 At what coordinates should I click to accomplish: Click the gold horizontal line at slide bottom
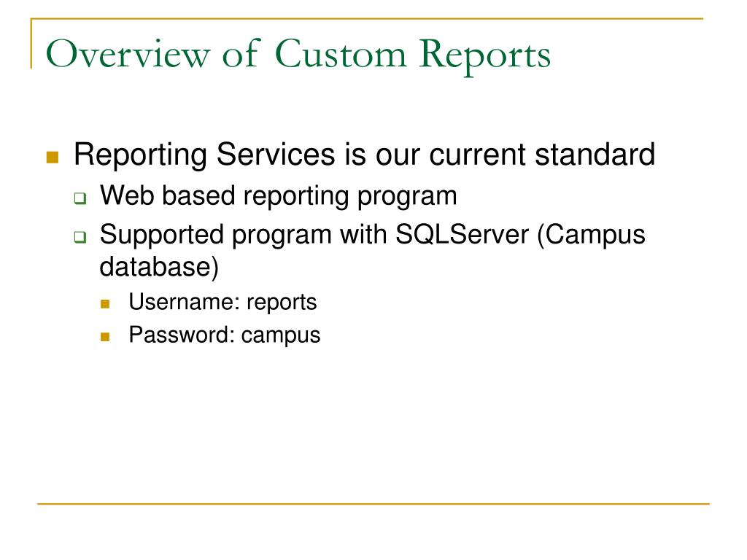tap(373, 503)
